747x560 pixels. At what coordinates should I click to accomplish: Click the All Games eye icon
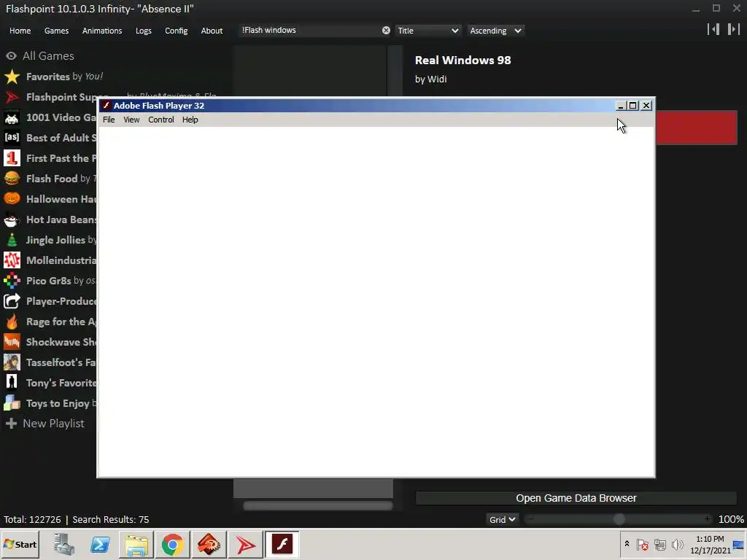pos(12,56)
